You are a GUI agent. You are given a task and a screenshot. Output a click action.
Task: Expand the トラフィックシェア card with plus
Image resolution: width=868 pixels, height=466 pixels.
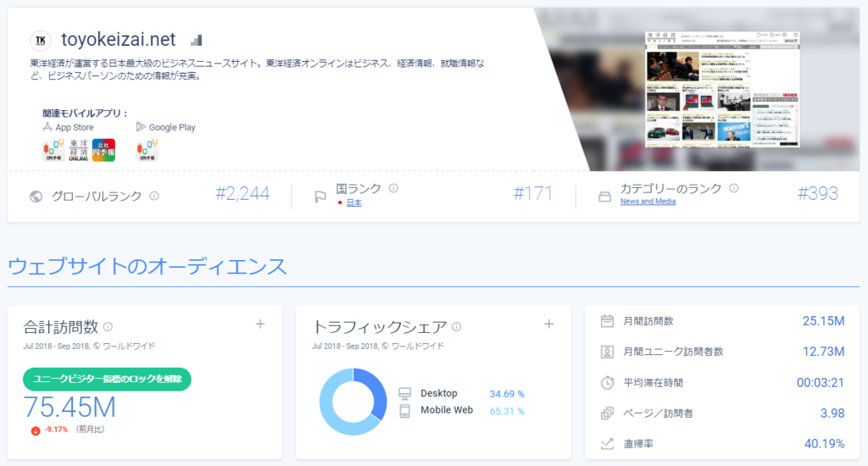[549, 325]
